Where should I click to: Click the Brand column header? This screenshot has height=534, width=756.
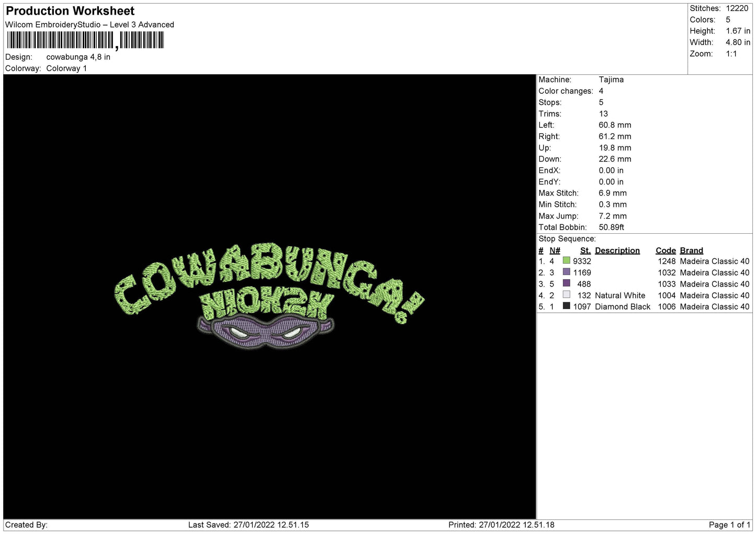click(x=691, y=251)
